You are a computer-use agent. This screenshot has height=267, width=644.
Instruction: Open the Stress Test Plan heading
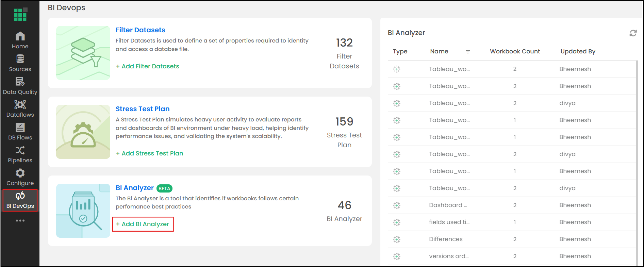142,109
